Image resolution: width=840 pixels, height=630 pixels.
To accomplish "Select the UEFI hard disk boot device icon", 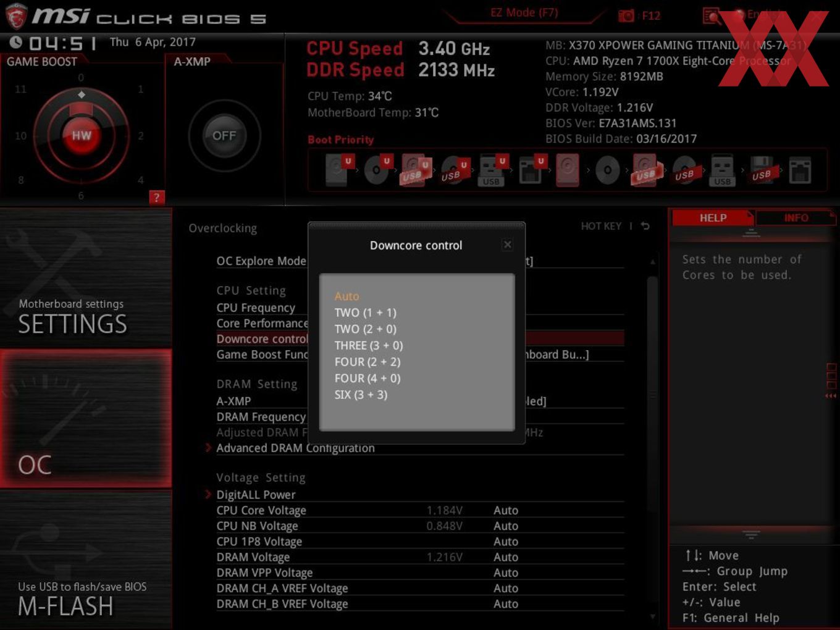I will coord(338,170).
